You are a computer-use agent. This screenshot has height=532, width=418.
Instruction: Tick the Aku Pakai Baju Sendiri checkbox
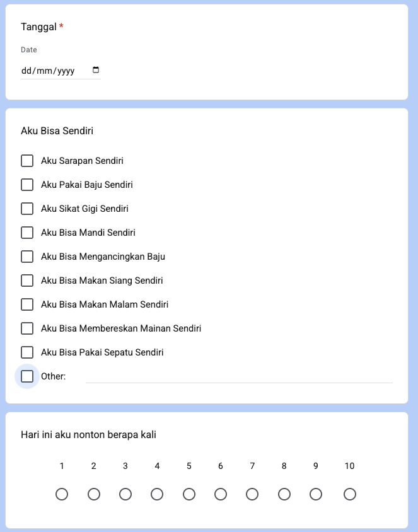27,185
